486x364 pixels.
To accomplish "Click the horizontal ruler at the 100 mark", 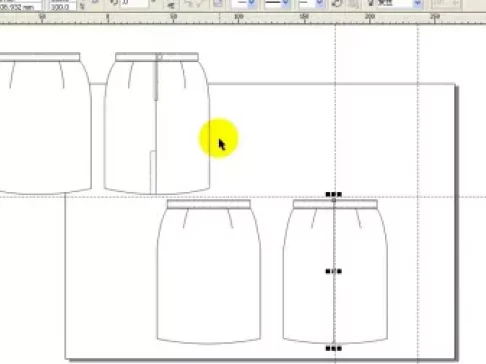I will pyautogui.click(x=239, y=18).
